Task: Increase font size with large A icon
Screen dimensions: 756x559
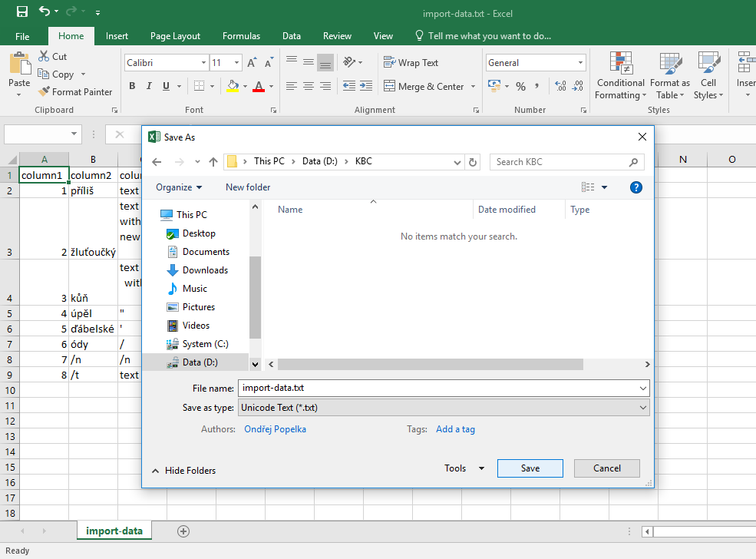Action: pyautogui.click(x=251, y=63)
